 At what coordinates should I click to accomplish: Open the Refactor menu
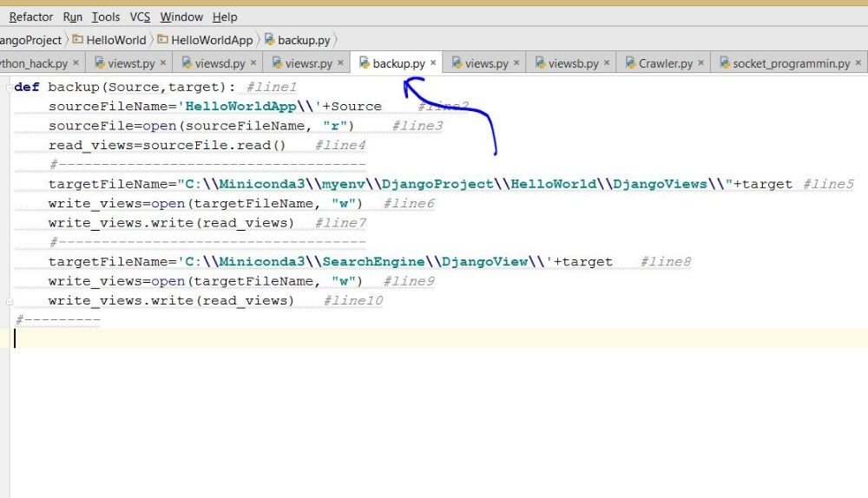point(31,17)
